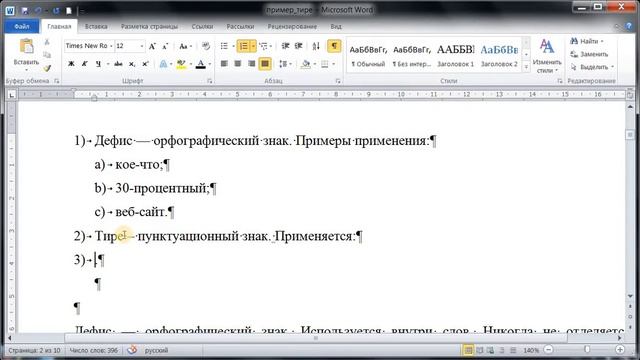The width and height of the screenshot is (640, 360).
Task: Toggle Bold (Ж) formatting
Action: pos(71,64)
